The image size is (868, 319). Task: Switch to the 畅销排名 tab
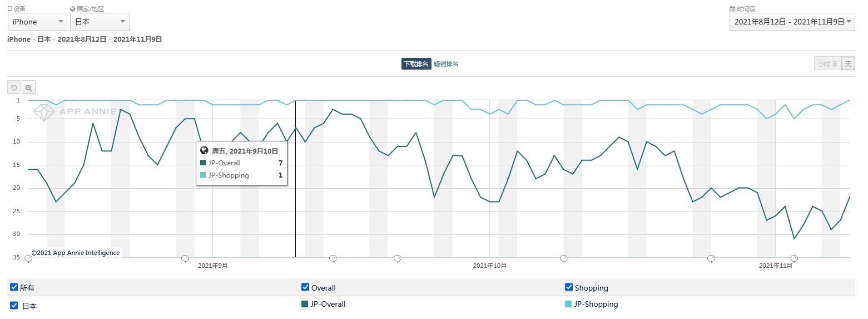446,64
